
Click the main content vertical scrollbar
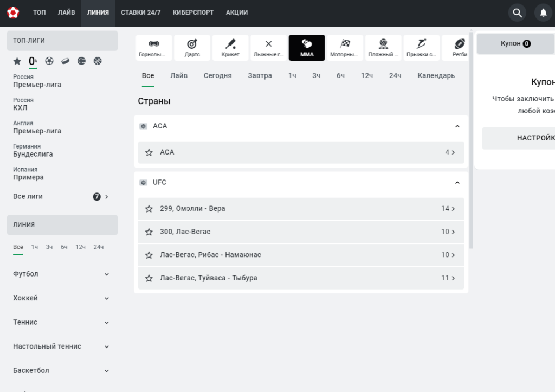(471, 140)
